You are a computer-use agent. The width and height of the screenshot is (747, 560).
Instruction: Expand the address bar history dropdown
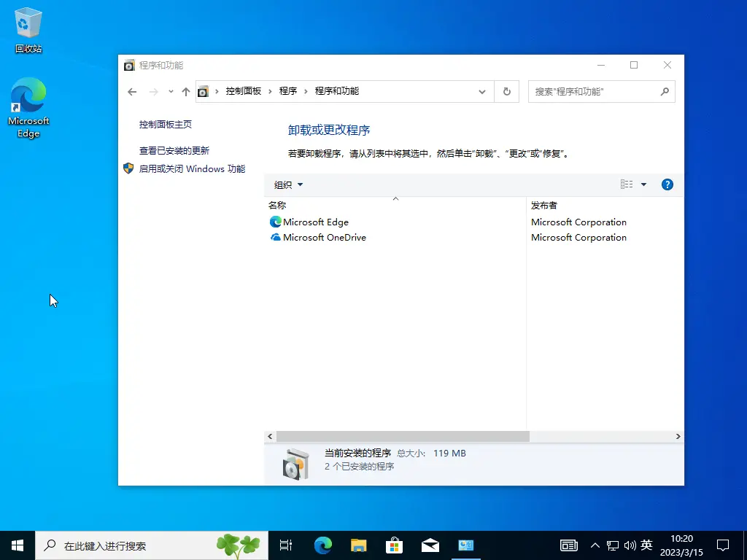point(482,91)
